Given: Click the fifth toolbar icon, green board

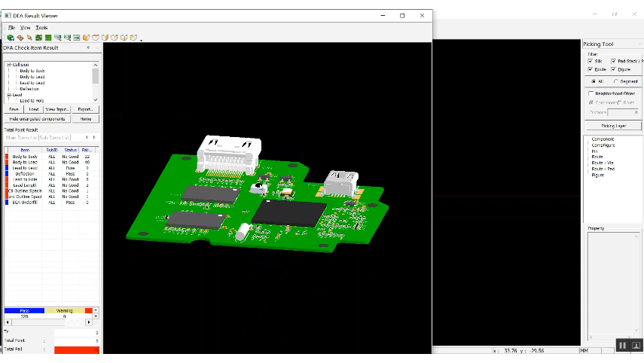Looking at the screenshot, I should 48,38.
